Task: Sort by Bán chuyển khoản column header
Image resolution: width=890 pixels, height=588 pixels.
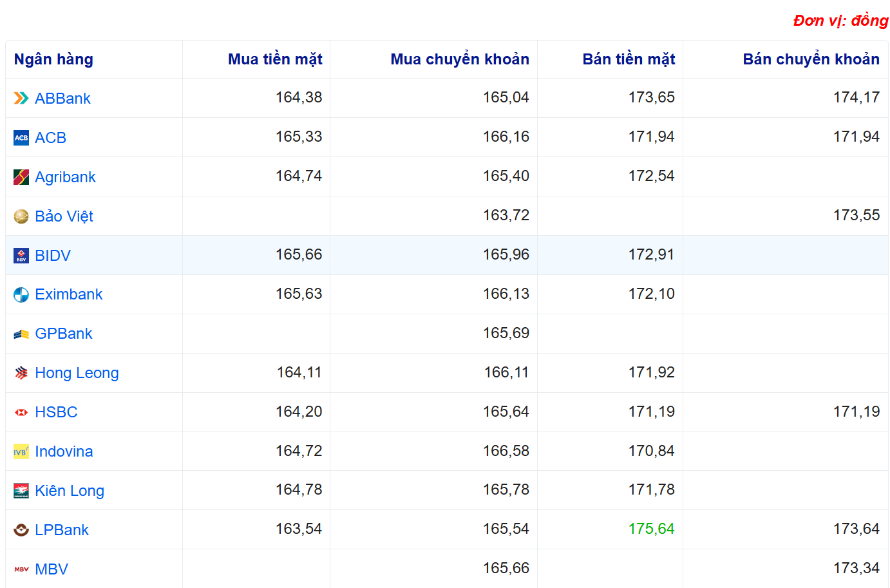Action: 811,59
